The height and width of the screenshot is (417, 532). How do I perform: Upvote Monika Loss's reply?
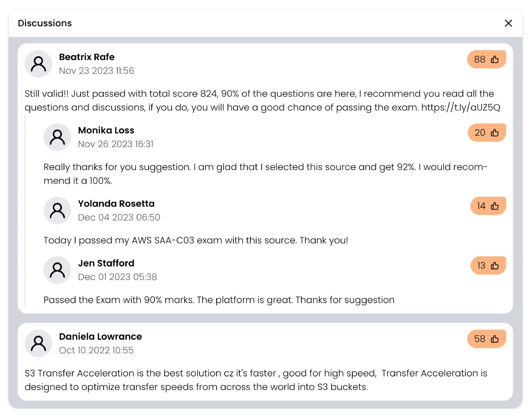[487, 132]
